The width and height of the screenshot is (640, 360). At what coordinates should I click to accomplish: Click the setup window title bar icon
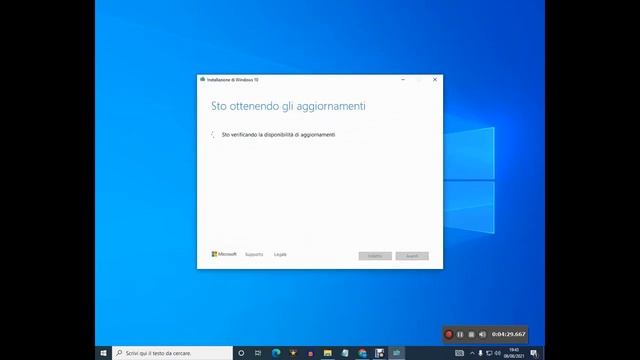(x=202, y=80)
